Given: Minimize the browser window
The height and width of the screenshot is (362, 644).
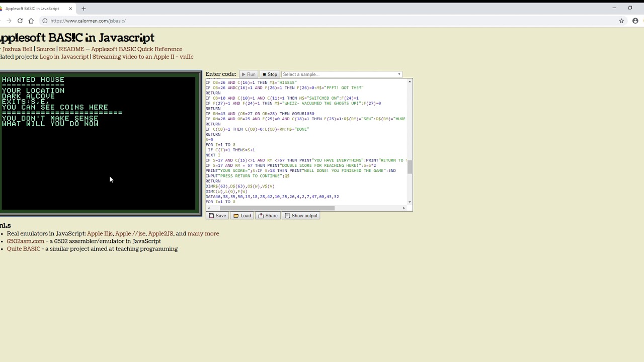Looking at the screenshot, I should [614, 8].
